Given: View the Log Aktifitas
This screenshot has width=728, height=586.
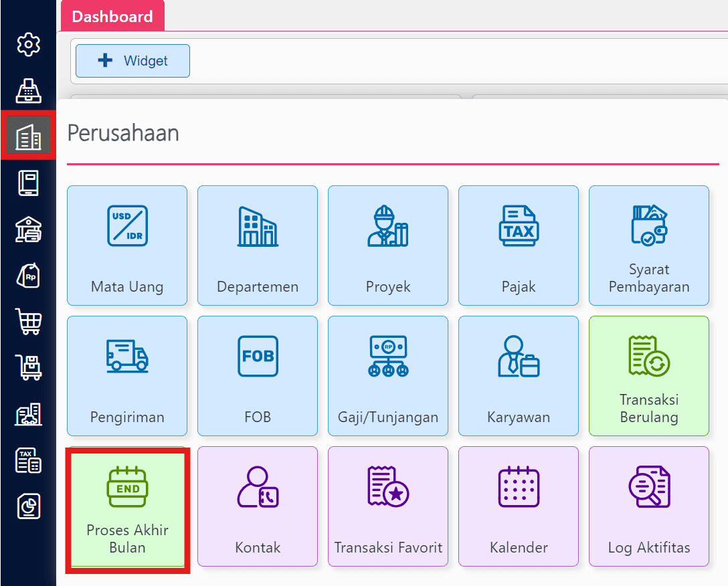Looking at the screenshot, I should coord(648,506).
